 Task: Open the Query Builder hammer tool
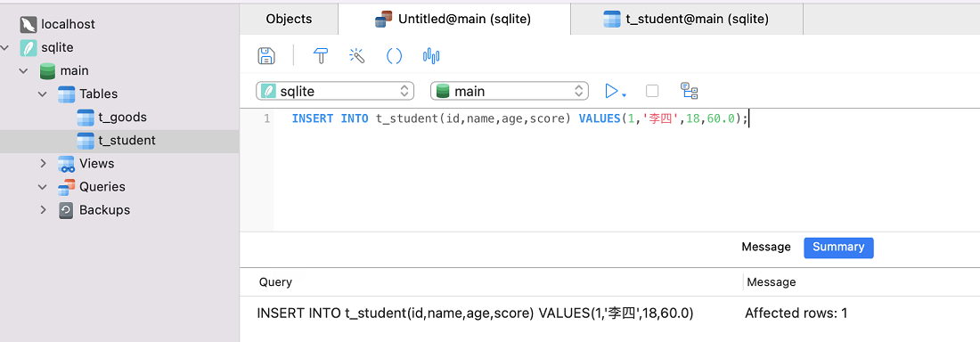[x=321, y=55]
